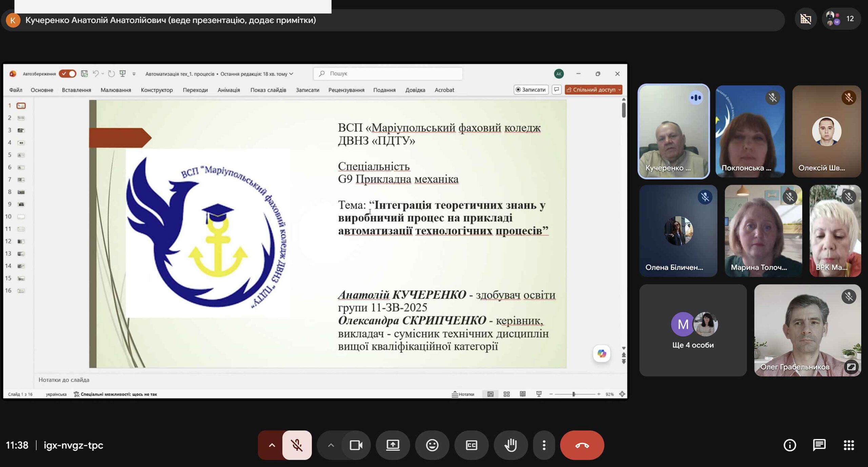
Task: Select the Конструктор ribbon tab
Action: (x=157, y=90)
